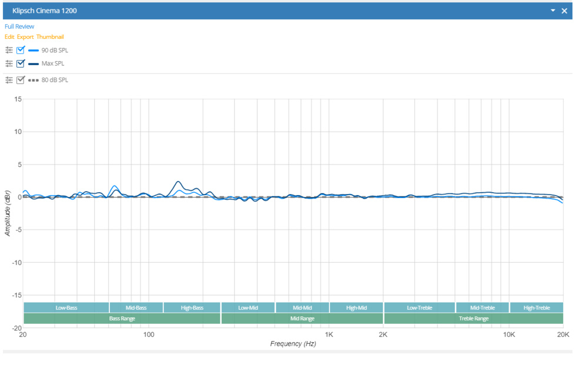Open the Full Review link
The height and width of the screenshot is (365, 588).
[19, 26]
